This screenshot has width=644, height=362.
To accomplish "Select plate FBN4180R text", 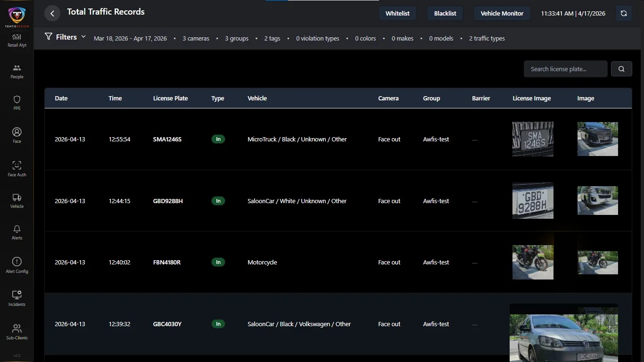I will [167, 263].
